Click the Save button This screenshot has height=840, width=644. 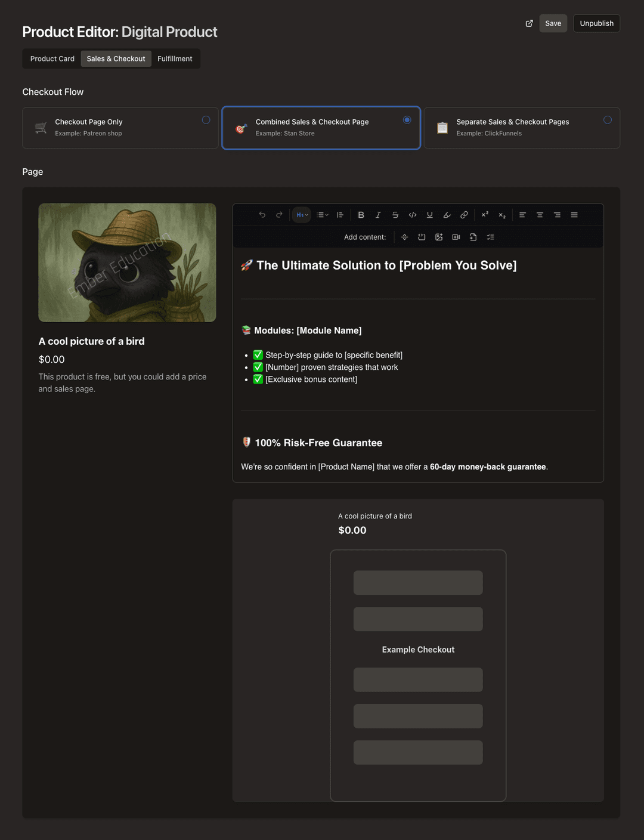(x=553, y=23)
